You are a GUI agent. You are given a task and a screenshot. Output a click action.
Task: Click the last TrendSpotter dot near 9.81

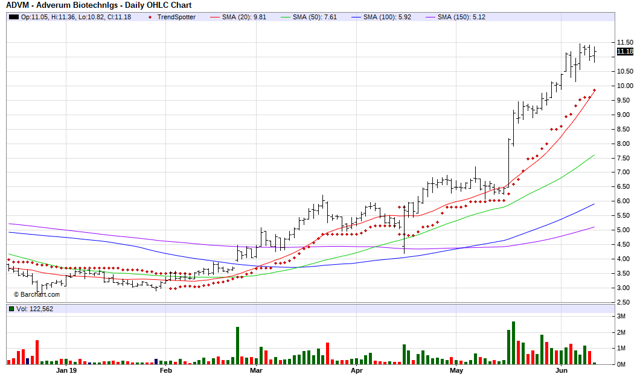click(594, 90)
